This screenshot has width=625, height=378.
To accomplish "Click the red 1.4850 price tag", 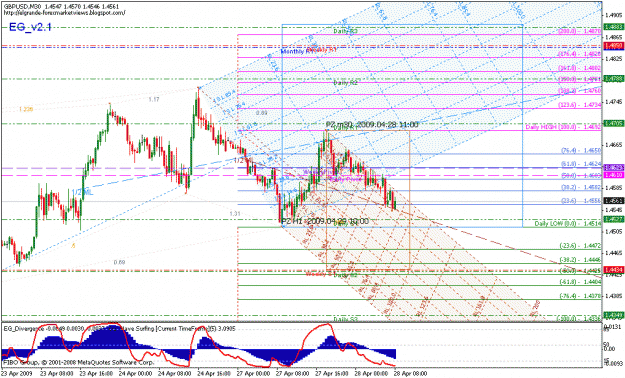I will click(614, 46).
